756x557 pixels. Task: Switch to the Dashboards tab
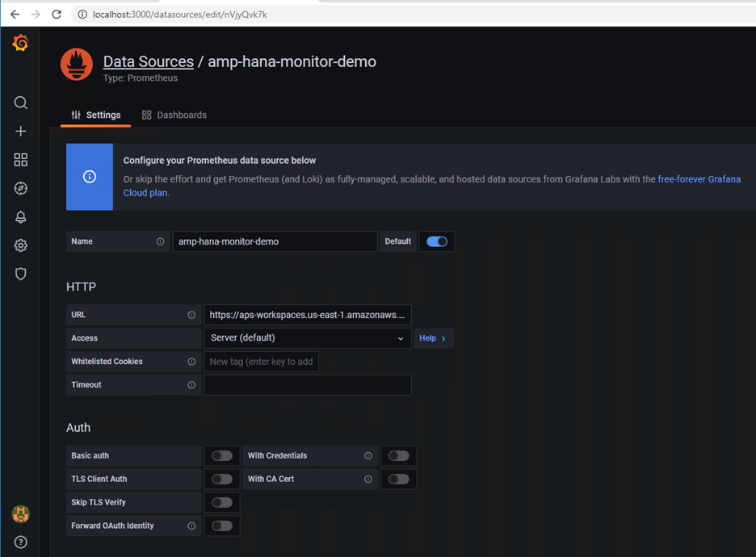click(x=174, y=115)
